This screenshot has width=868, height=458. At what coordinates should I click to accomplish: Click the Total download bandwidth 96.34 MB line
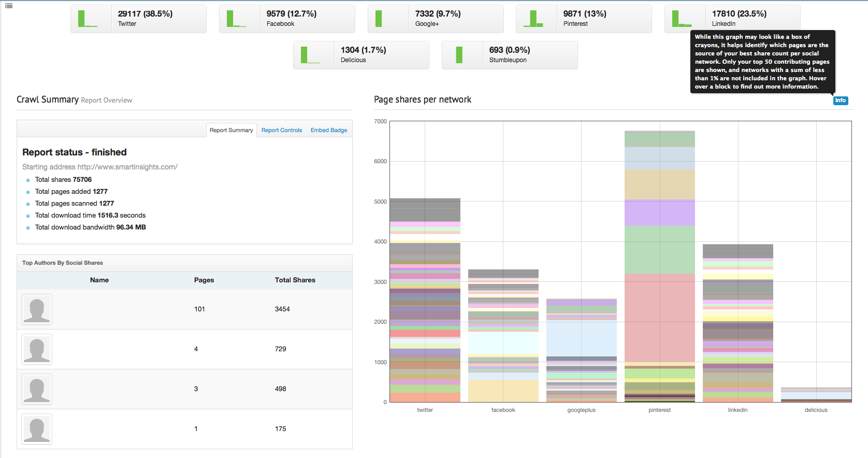click(x=91, y=227)
